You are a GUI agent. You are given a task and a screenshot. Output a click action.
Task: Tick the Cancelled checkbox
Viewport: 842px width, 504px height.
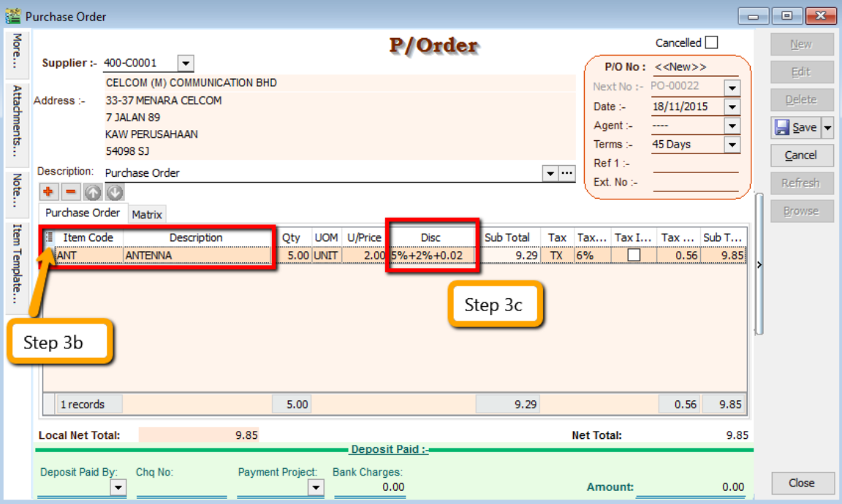click(x=710, y=43)
